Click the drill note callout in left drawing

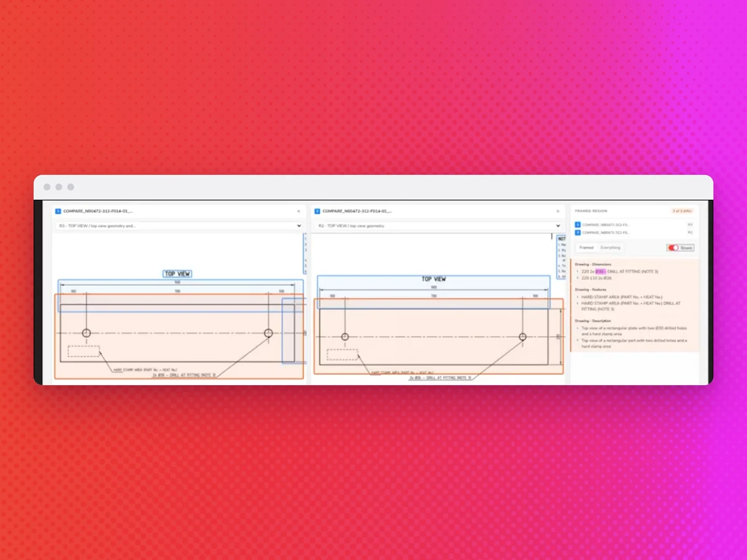[x=184, y=375]
